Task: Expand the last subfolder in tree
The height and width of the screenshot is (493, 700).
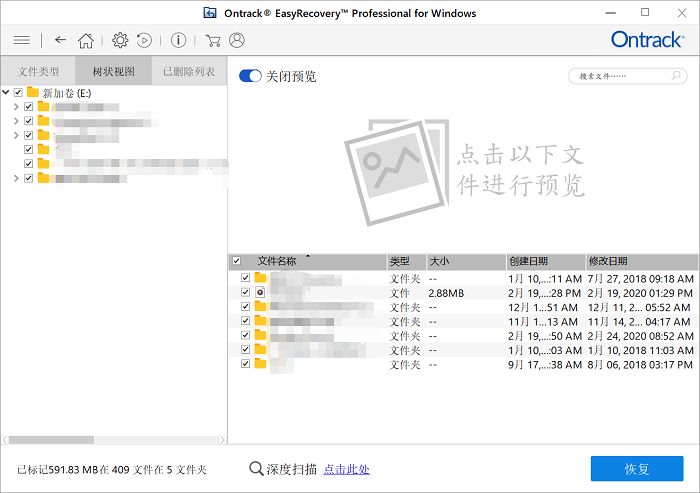Action: (16, 178)
